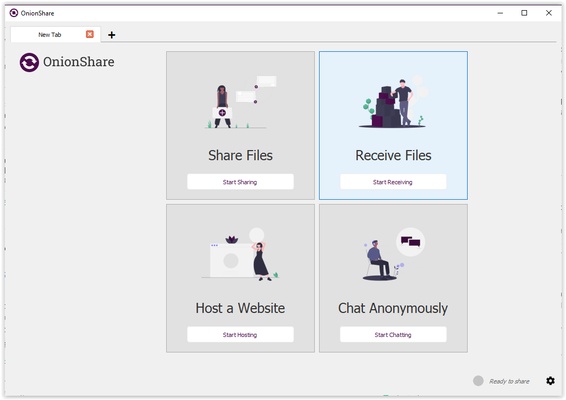566x400 pixels.
Task: Click the Chat Anonymously heading
Action: click(393, 308)
